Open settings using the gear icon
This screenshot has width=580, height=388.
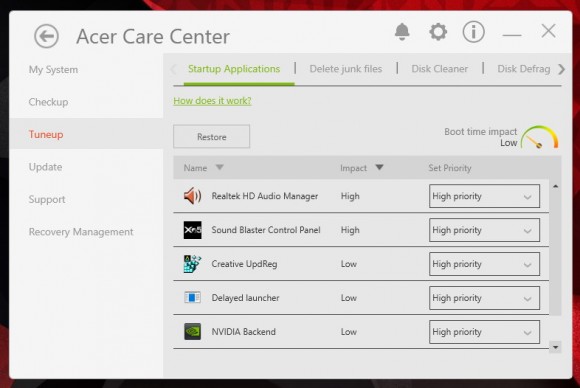[x=438, y=32]
